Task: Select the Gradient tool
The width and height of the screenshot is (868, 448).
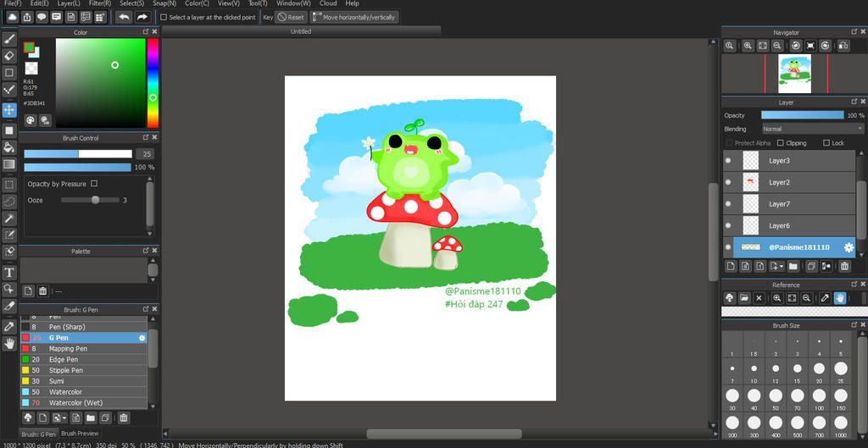Action: 8,163
